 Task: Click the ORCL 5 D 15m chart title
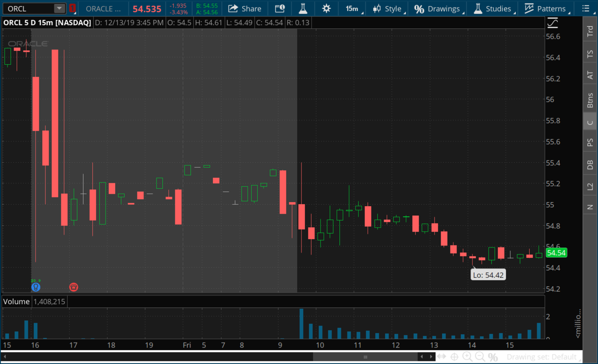click(x=47, y=22)
